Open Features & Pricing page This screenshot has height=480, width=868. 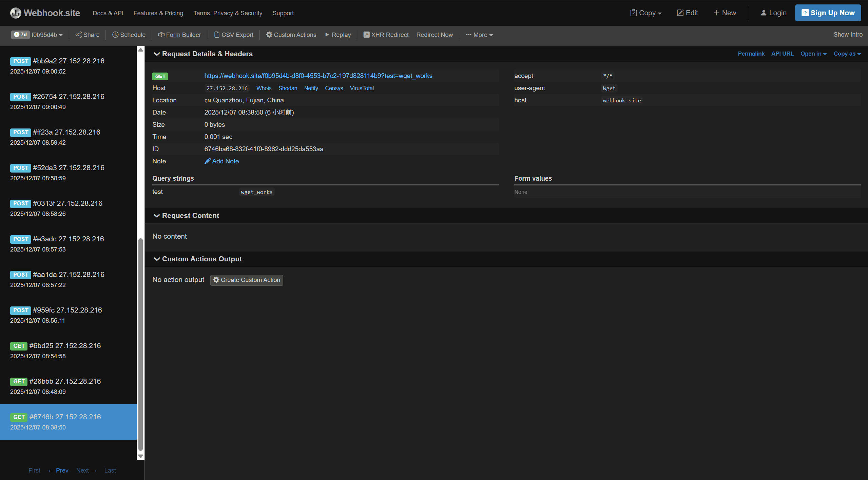(x=158, y=13)
